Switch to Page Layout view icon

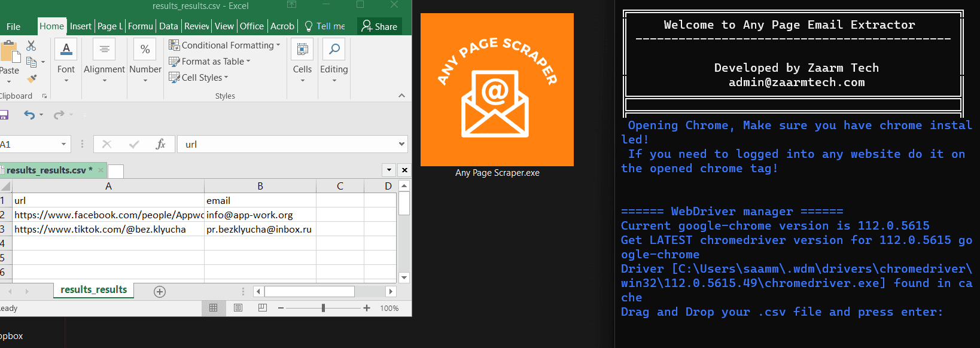point(238,308)
